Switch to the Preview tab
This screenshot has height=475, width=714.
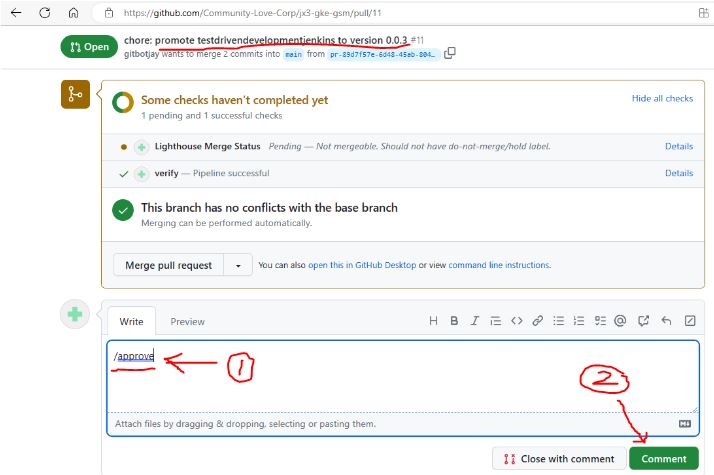(187, 321)
